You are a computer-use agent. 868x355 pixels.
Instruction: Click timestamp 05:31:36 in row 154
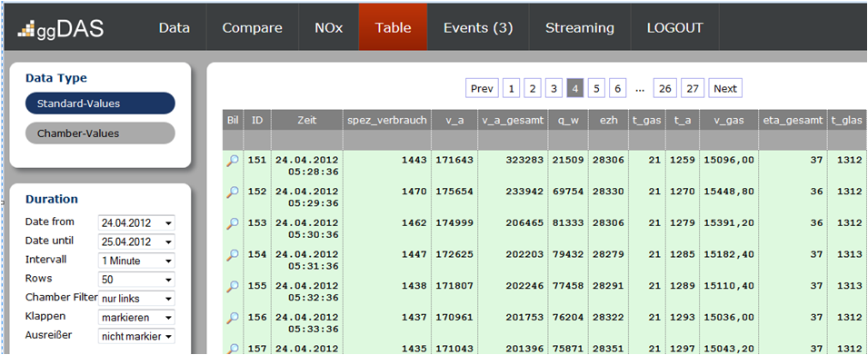(x=314, y=266)
